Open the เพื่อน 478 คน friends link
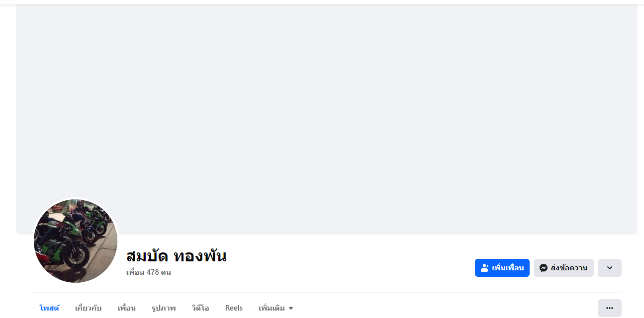Image resolution: width=644 pixels, height=318 pixels. 148,272
